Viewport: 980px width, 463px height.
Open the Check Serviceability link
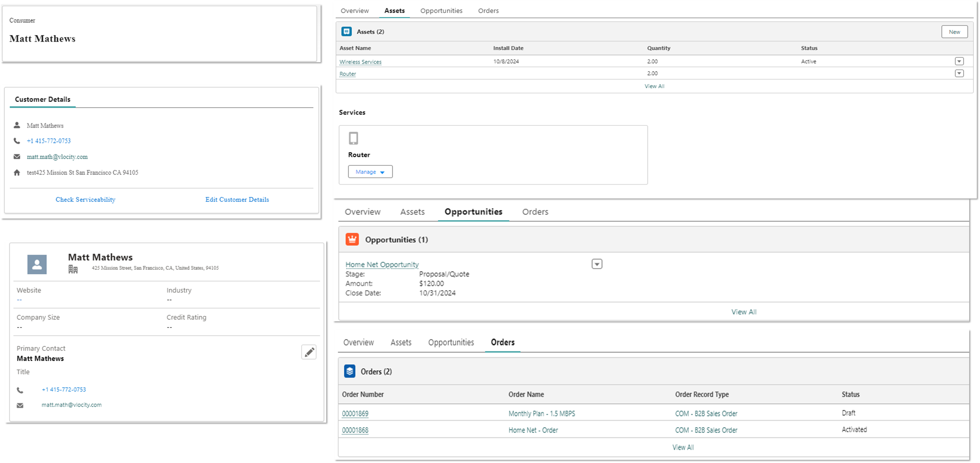click(x=85, y=199)
